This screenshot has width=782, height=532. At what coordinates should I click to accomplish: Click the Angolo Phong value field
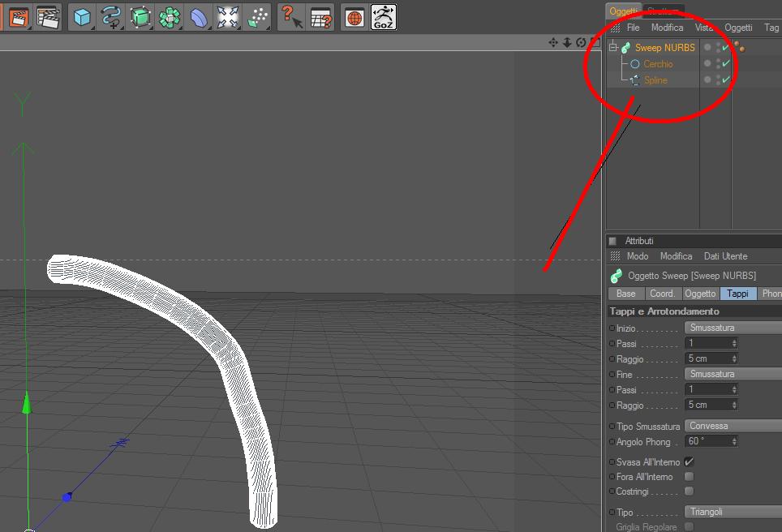coord(711,441)
